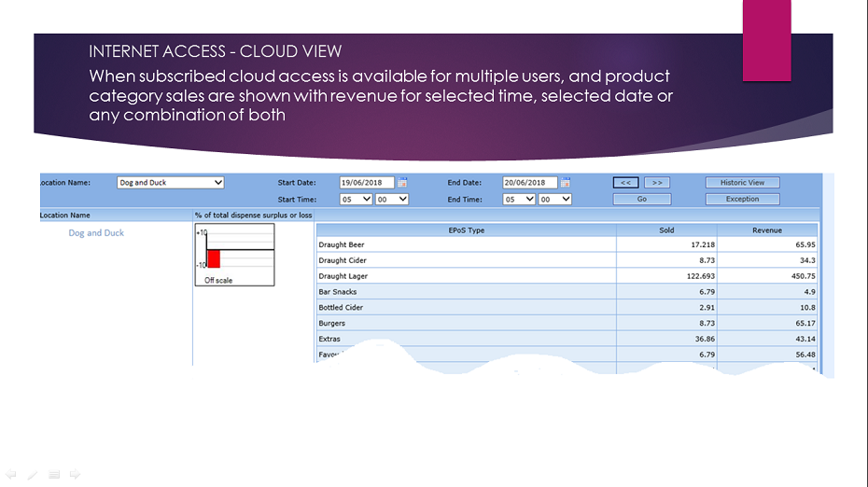The height and width of the screenshot is (487, 868).
Task: Click the 65.95 revenue value
Action: point(805,244)
